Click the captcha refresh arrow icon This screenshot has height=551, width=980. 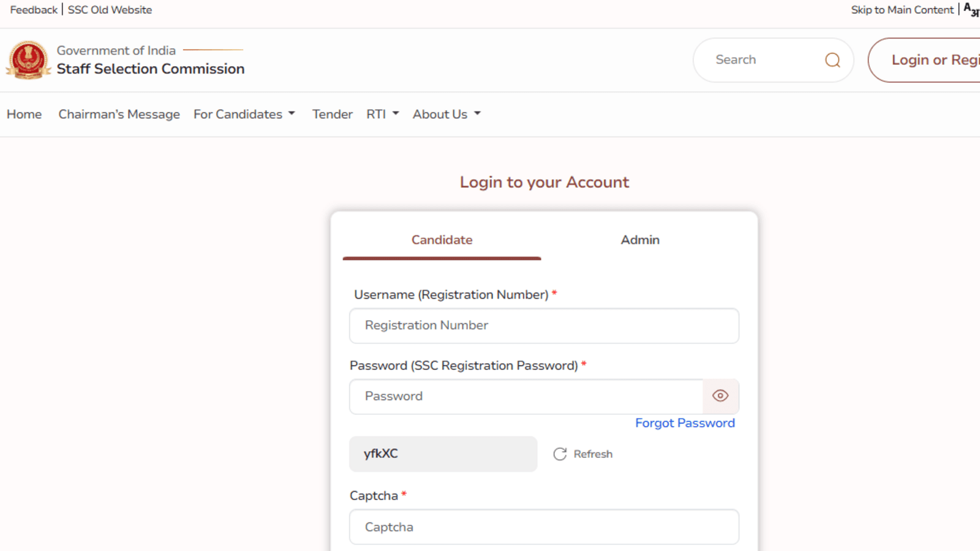tap(560, 454)
